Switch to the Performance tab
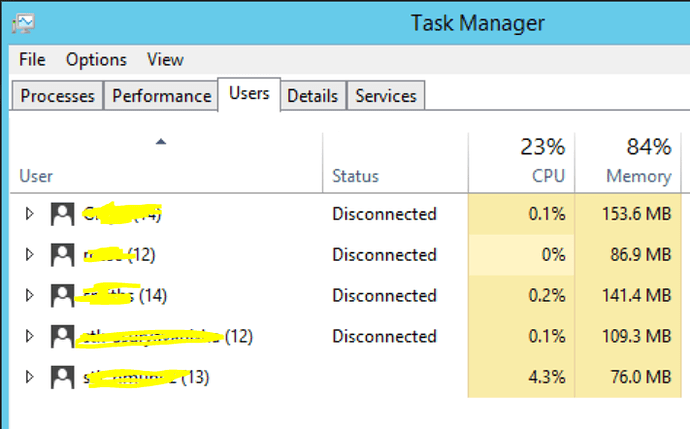Viewport: 690px width, 429px height. pyautogui.click(x=161, y=95)
